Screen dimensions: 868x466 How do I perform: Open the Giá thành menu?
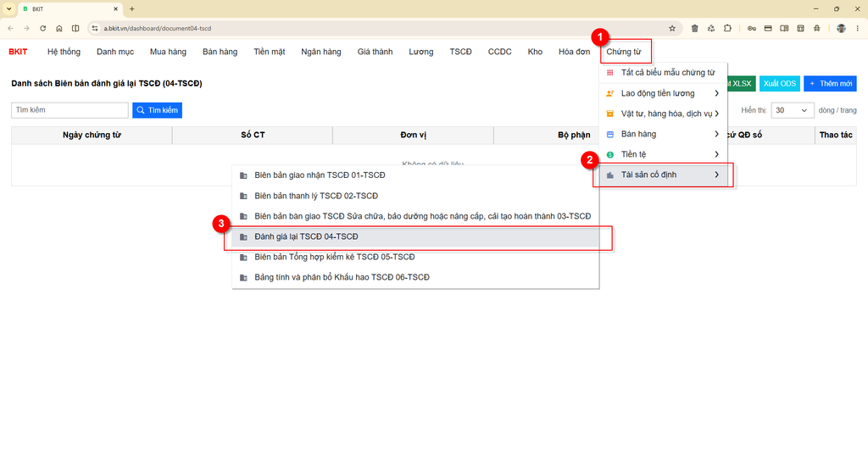(375, 52)
